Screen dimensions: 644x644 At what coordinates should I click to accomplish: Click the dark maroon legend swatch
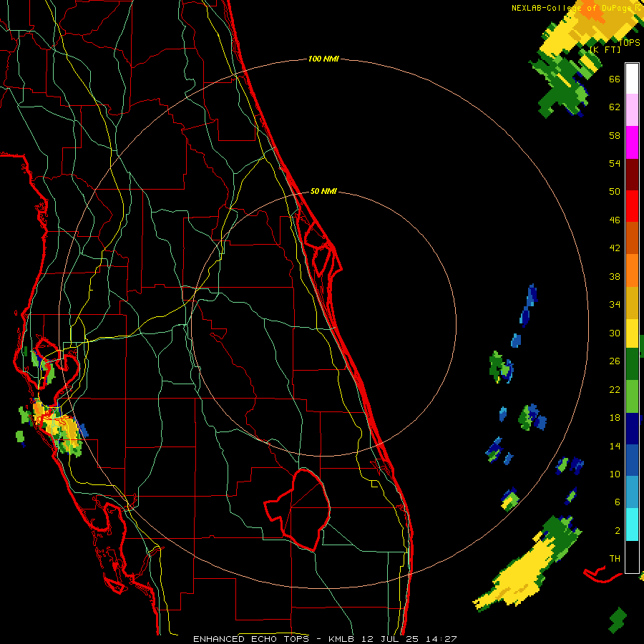(x=632, y=174)
